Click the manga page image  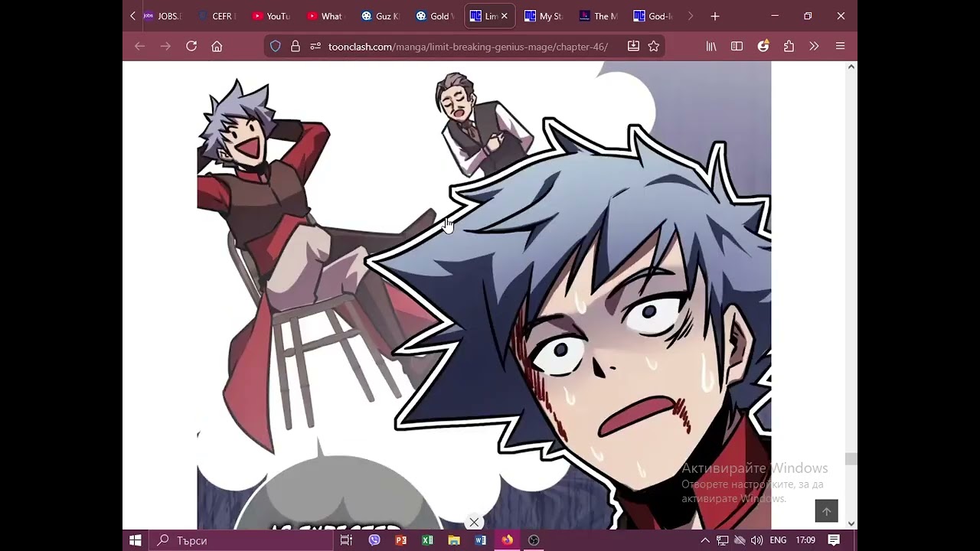(484, 295)
